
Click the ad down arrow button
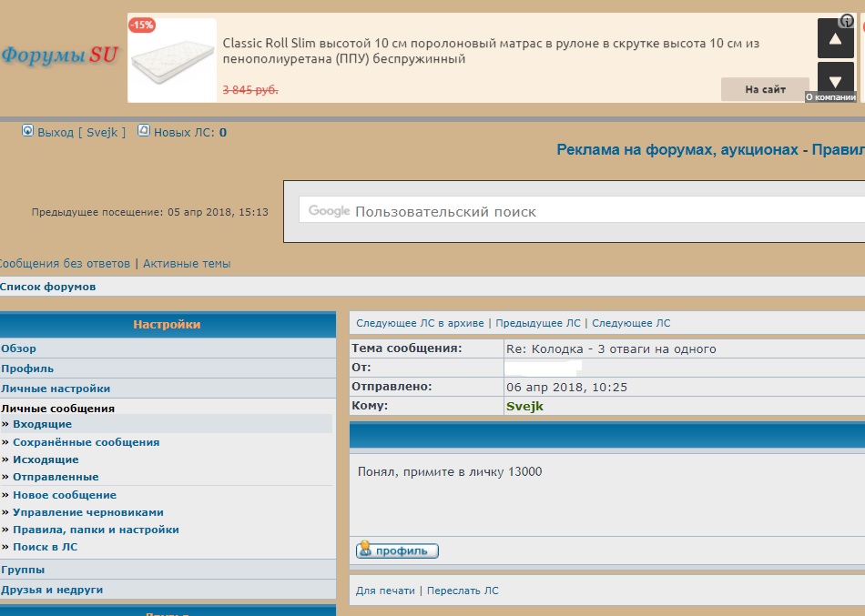(835, 80)
